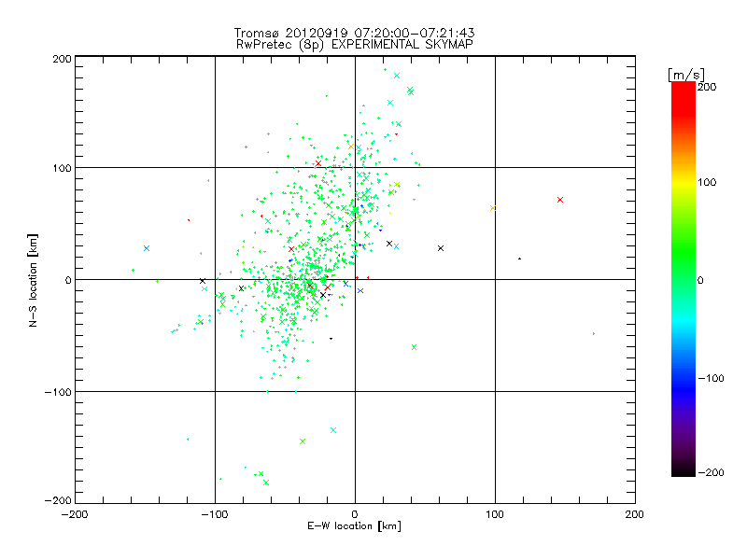Screen dimensions: 747x560
Task: Click the E-W axis "200" tick label
Action: pos(635,514)
